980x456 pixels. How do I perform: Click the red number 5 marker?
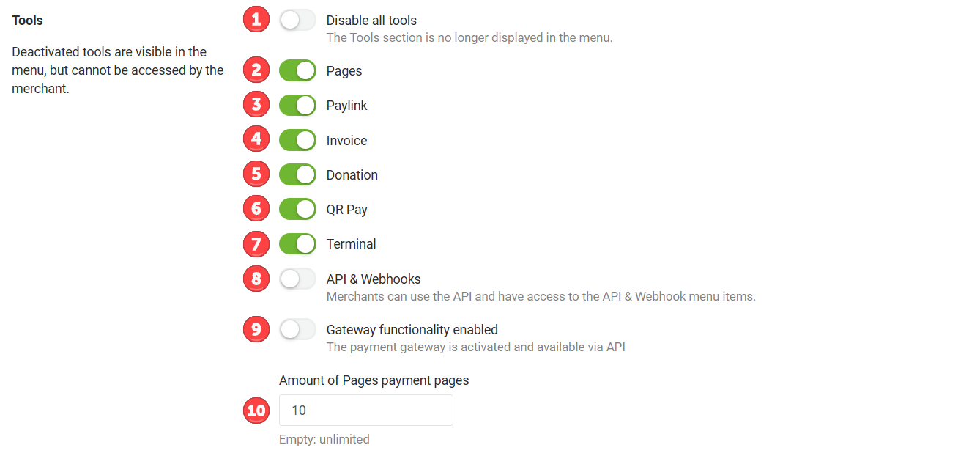pos(256,174)
